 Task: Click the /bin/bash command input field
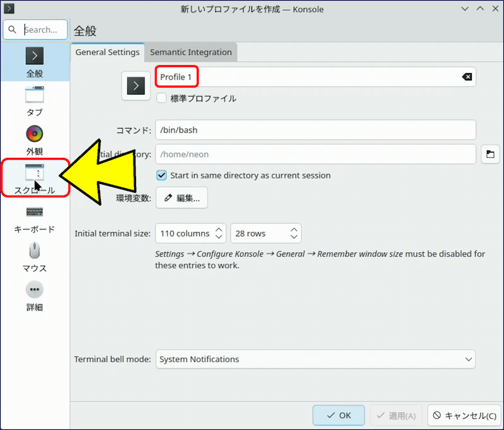[315, 131]
